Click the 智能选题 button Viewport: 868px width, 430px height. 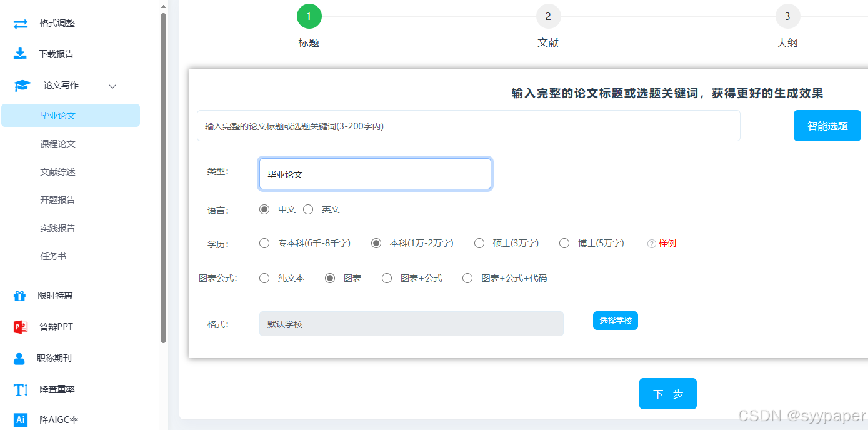point(827,126)
